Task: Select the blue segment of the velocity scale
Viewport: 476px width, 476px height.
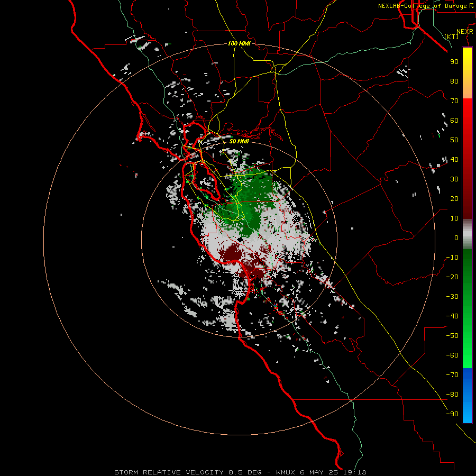Action: coord(467,396)
